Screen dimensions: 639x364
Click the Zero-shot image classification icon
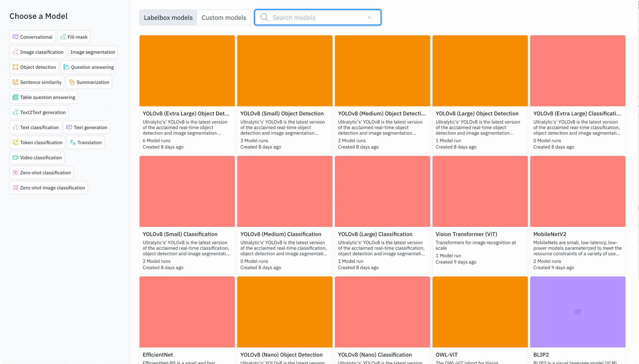(15, 188)
